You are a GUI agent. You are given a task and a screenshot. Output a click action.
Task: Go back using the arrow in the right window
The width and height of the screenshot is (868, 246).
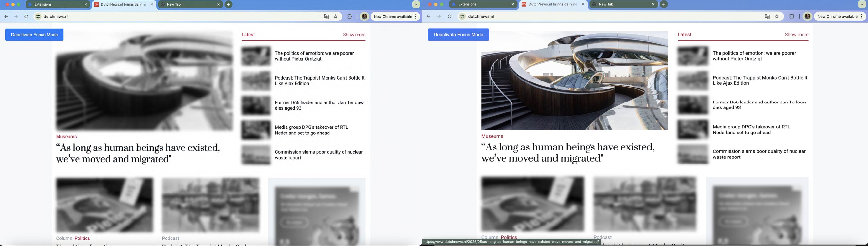click(x=428, y=16)
